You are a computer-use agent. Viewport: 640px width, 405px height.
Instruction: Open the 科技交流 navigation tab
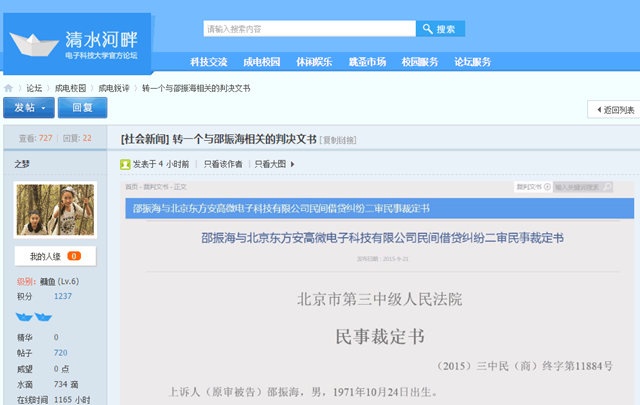(x=208, y=62)
